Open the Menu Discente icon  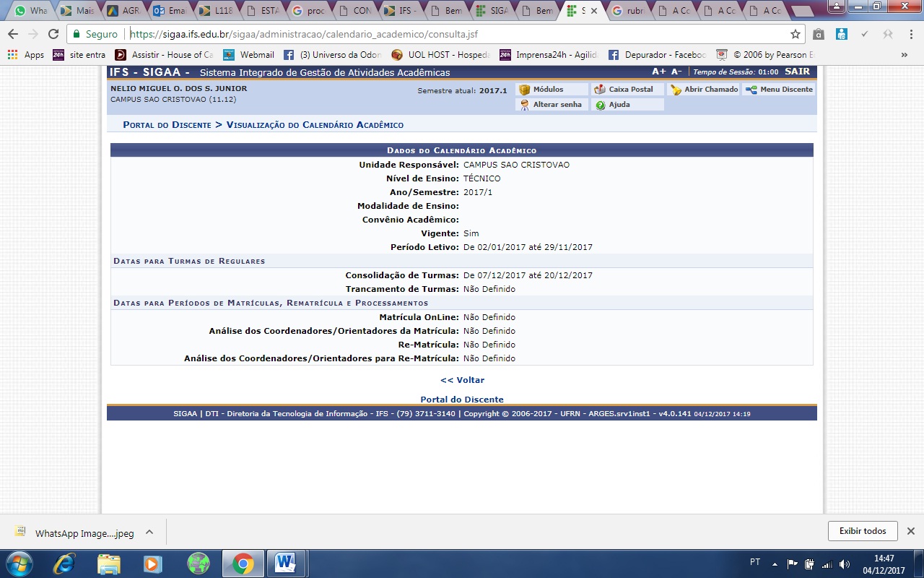pyautogui.click(x=751, y=90)
